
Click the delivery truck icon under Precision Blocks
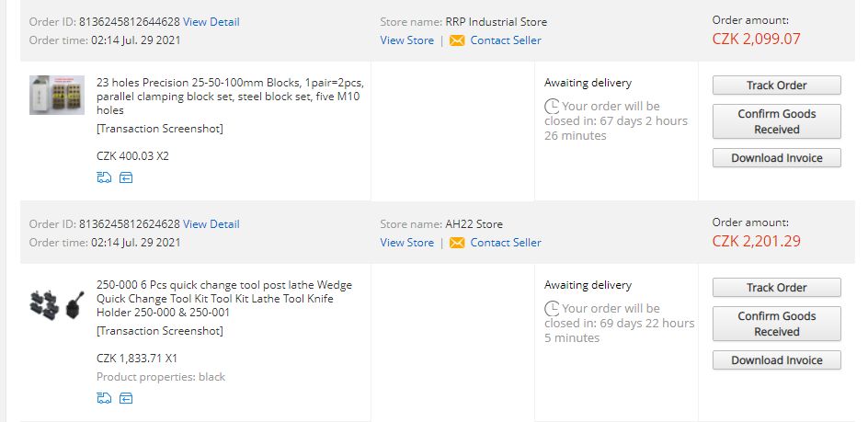tap(104, 177)
